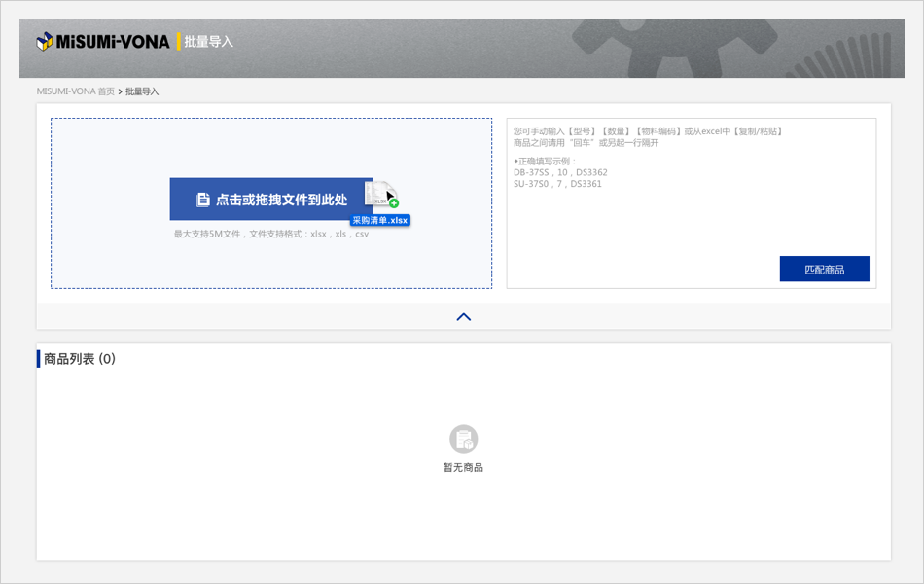Click the dragged XLSX file icon
This screenshot has width=924, height=584.
(382, 193)
